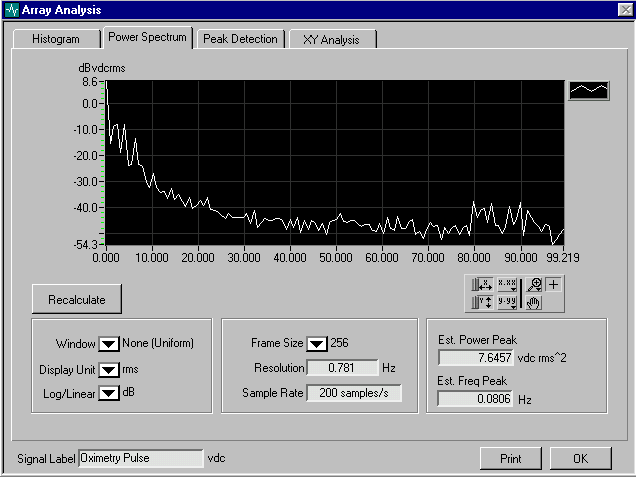Click the rms display unit value
Image resolution: width=636 pixels, height=477 pixels.
[130, 370]
